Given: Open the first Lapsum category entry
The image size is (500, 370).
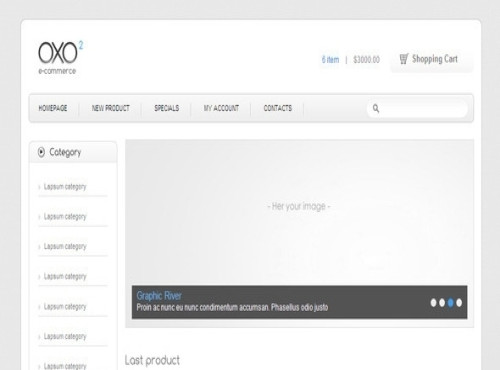Looking at the screenshot, I should point(65,187).
